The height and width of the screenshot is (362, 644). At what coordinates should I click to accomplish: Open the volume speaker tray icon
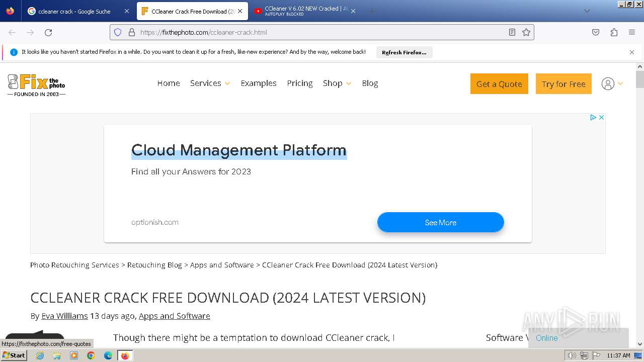pyautogui.click(x=572, y=355)
